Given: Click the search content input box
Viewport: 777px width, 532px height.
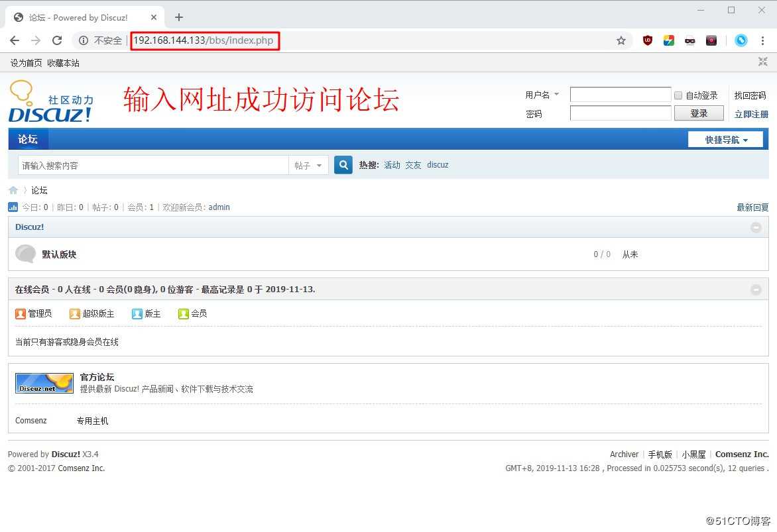Looking at the screenshot, I should coord(153,166).
